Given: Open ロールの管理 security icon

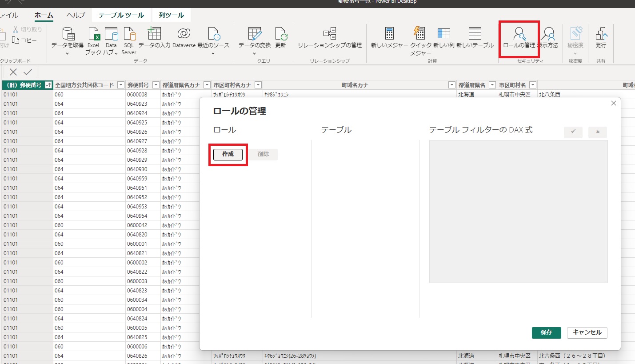Looking at the screenshot, I should pyautogui.click(x=519, y=34).
